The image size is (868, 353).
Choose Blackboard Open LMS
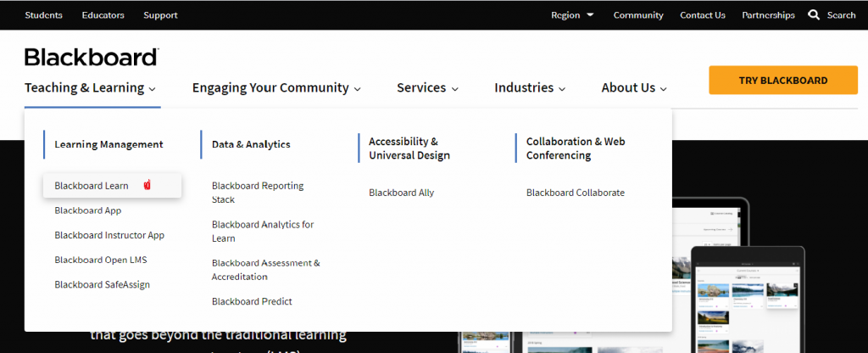click(x=101, y=260)
